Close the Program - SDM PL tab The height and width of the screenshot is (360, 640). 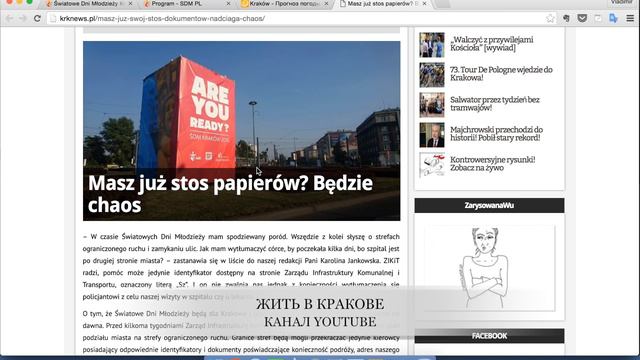229,4
